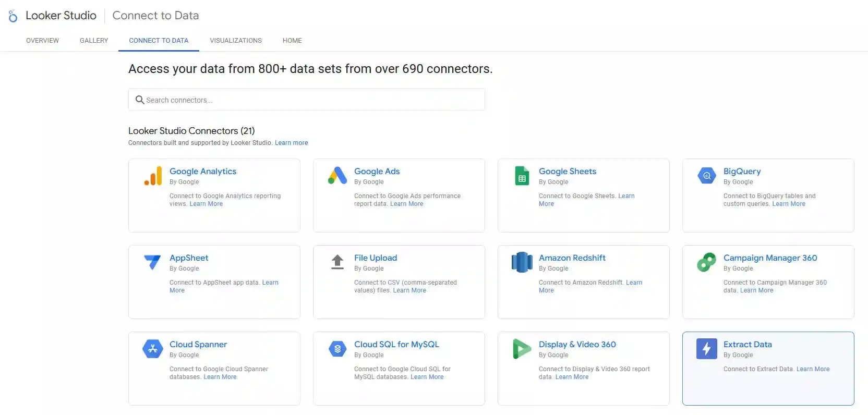Go to the Overview tab

pos(42,41)
